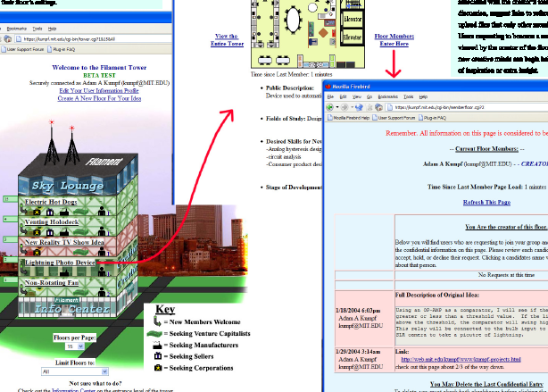The image size is (548, 392).
Task: Click Edit Your User Information Profile link
Action: (x=99, y=90)
